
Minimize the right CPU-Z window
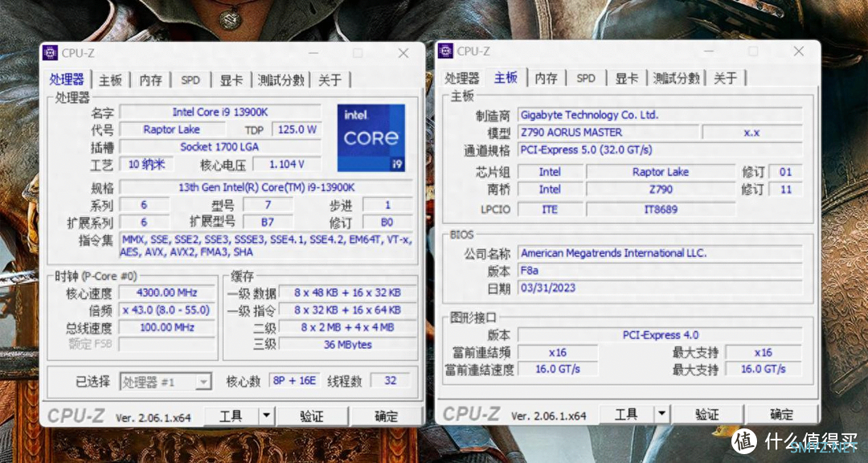(x=709, y=51)
